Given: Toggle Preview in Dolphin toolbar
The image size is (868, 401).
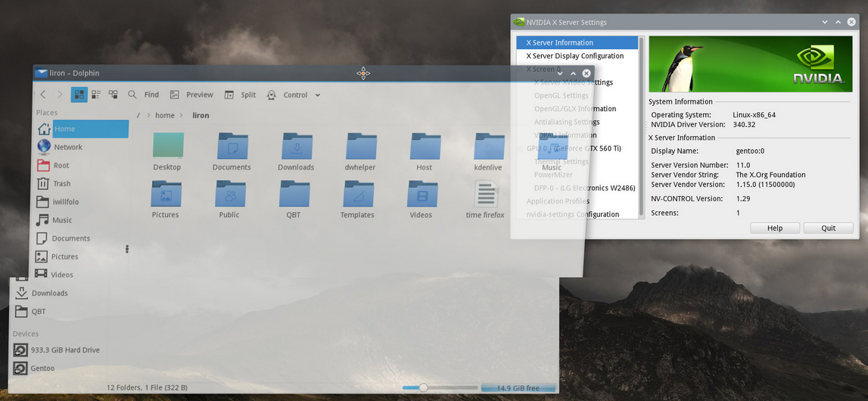Looking at the screenshot, I should [x=191, y=95].
